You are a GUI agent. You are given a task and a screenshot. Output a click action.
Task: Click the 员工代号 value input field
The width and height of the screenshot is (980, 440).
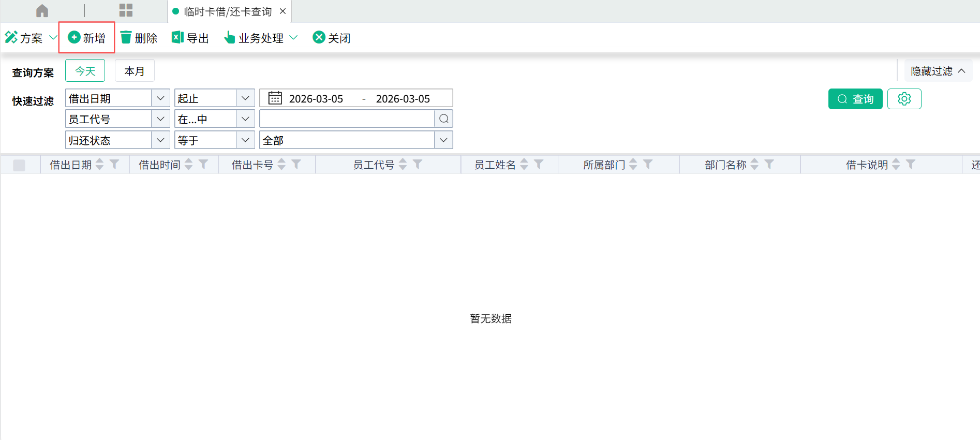click(347, 119)
